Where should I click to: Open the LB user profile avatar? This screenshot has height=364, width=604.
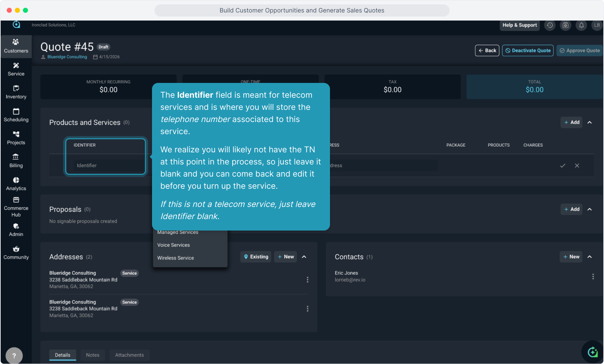(x=597, y=25)
